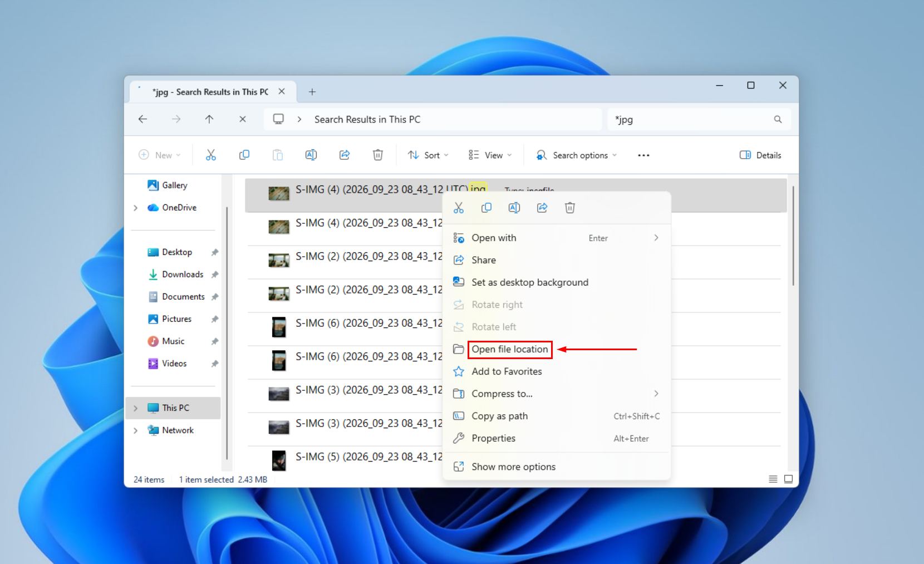This screenshot has width=924, height=564.
Task: Expand the Network tree node
Action: (136, 430)
